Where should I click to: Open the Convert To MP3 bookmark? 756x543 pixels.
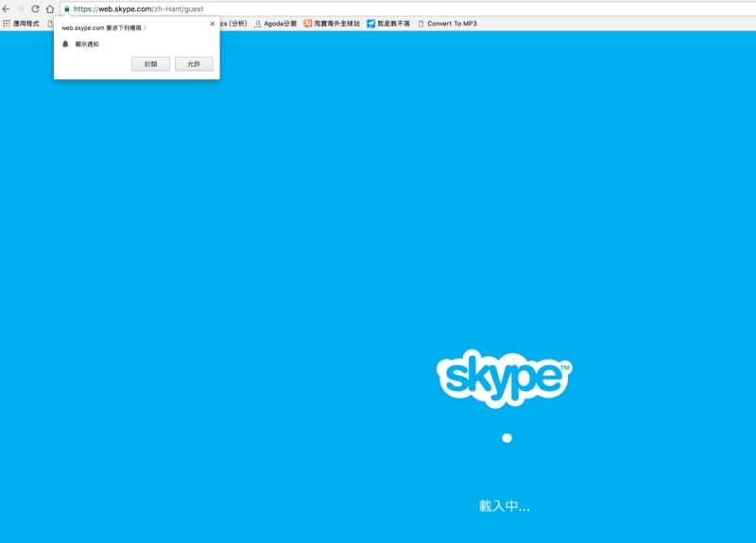click(447, 23)
